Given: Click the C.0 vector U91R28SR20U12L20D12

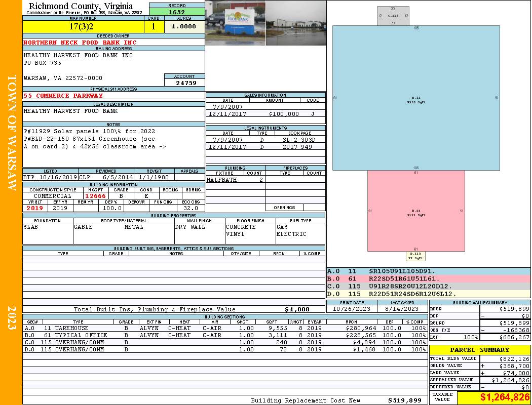Looking at the screenshot, I should point(410,286).
